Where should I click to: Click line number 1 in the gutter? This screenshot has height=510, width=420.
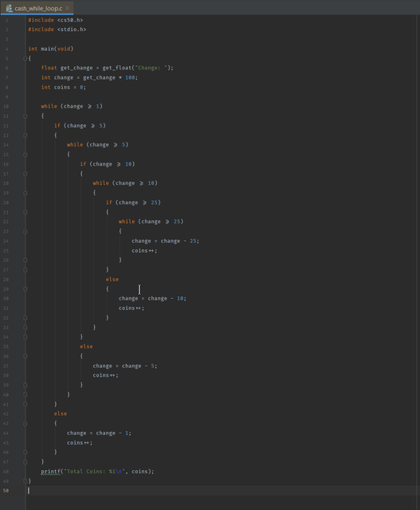[7, 20]
